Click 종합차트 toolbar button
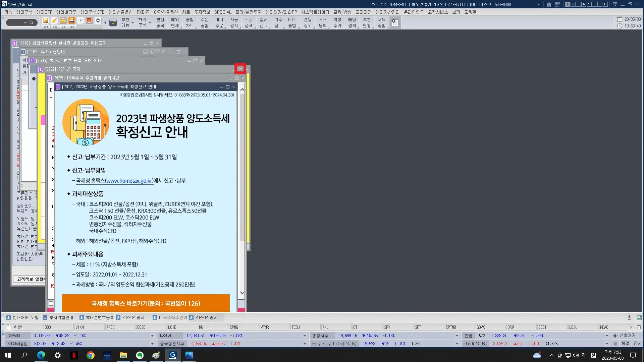Image resolution: width=644 pixels, height=362 pixels. click(x=190, y=22)
